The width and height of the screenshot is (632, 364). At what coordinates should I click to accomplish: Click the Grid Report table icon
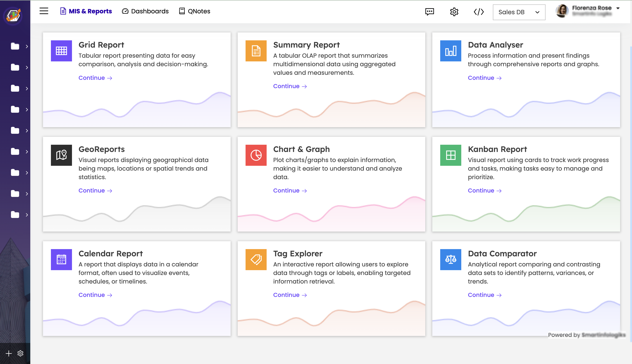[x=61, y=51]
